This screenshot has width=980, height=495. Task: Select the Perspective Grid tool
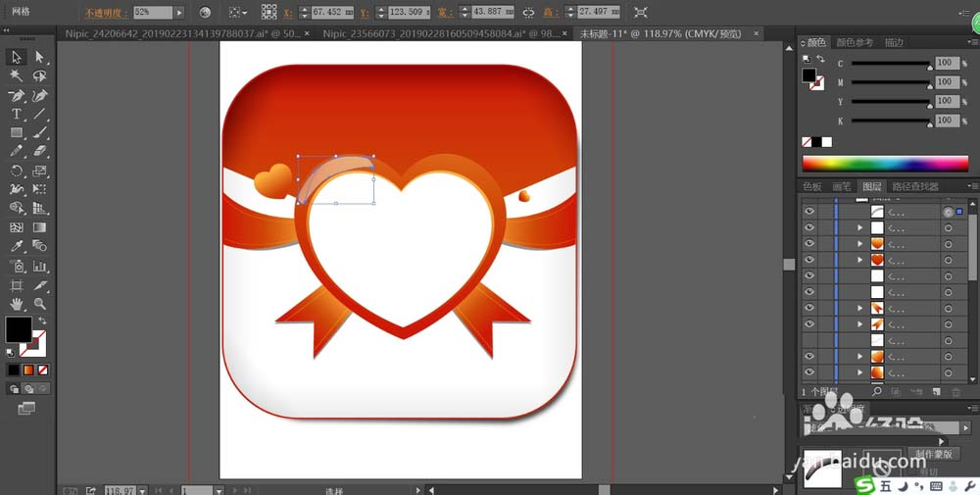pos(40,208)
